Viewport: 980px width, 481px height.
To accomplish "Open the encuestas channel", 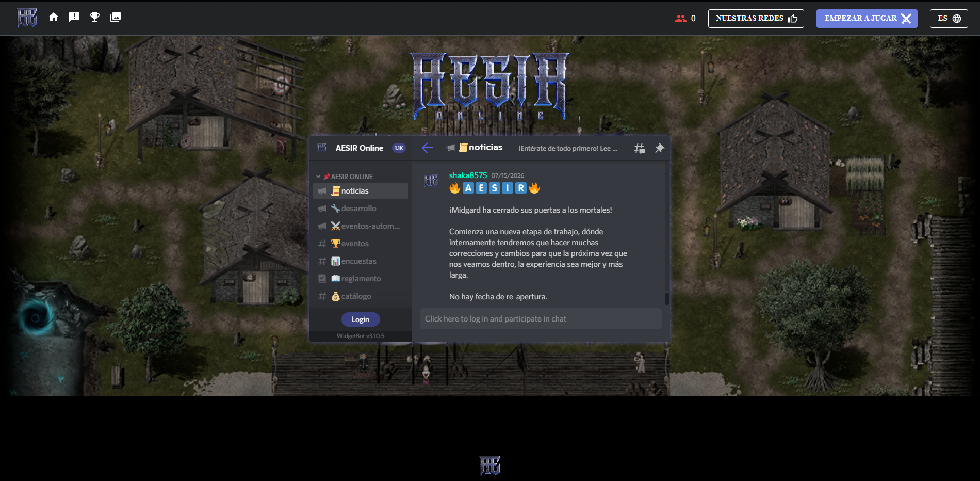I will 361,261.
